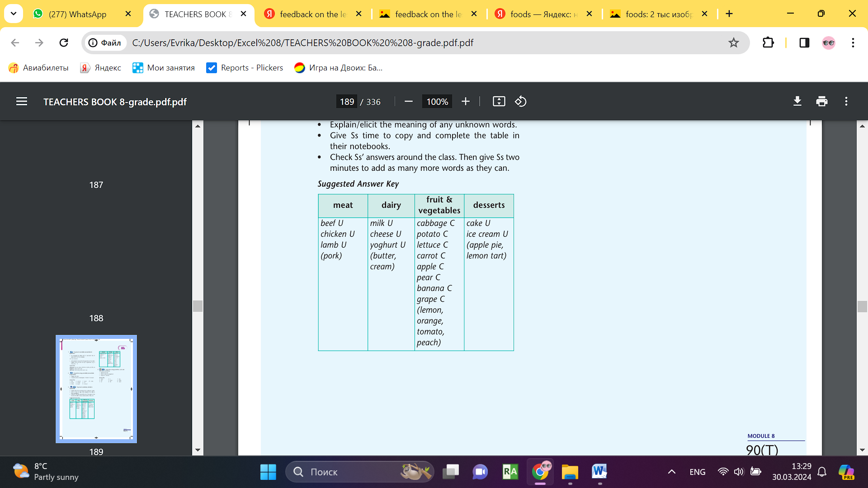
Task: Expand the tab search dropdown arrow
Action: [x=14, y=14]
